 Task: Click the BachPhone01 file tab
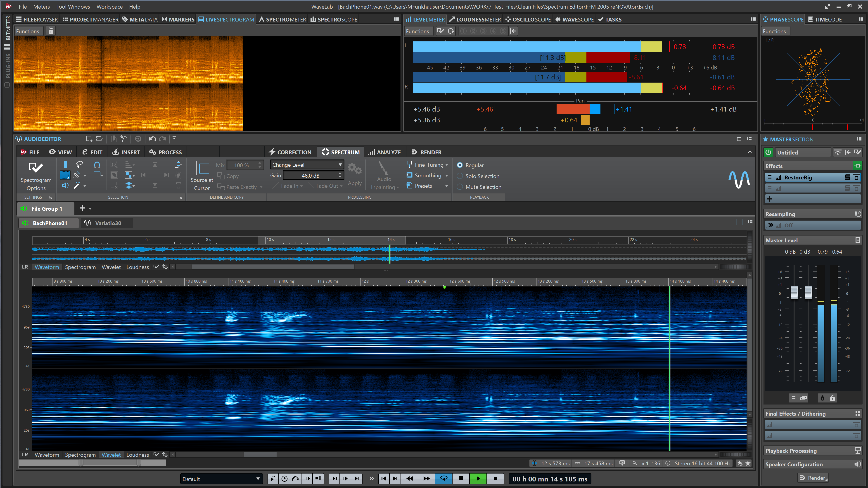click(49, 223)
